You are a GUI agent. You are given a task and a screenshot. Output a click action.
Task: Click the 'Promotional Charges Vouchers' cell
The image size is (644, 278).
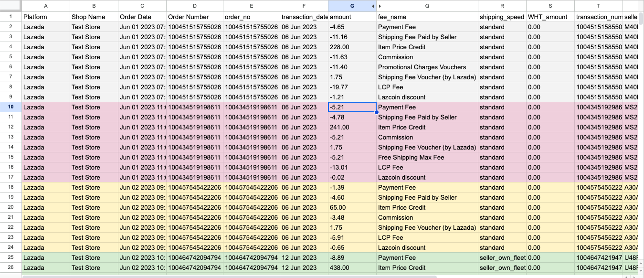point(427,67)
